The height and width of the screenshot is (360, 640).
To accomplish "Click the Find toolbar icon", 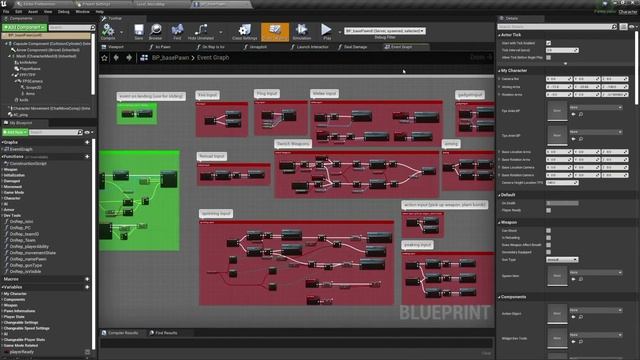I will pos(177,31).
